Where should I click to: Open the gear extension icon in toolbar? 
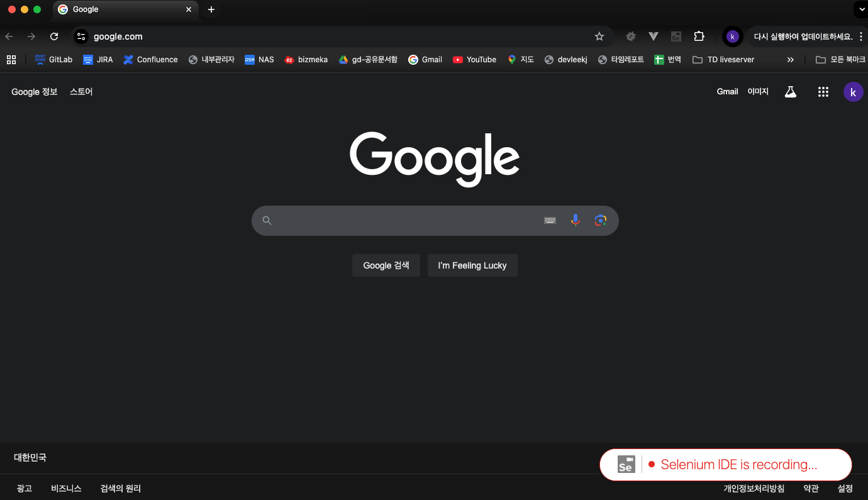tap(631, 36)
